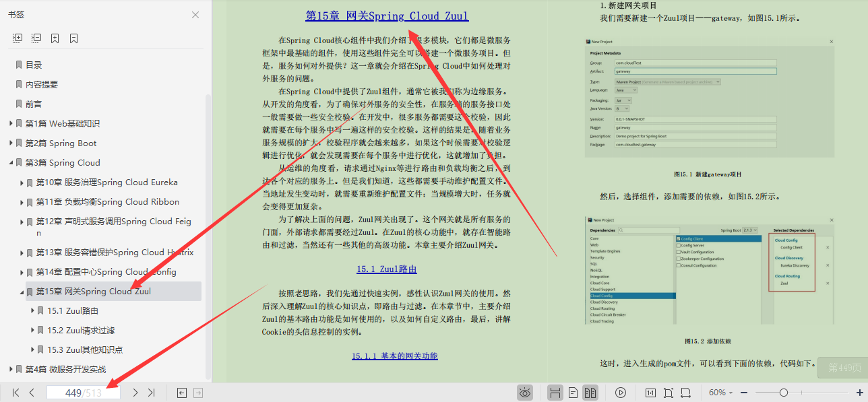
Task: Click the 449/513 page number field
Action: pyautogui.click(x=83, y=393)
